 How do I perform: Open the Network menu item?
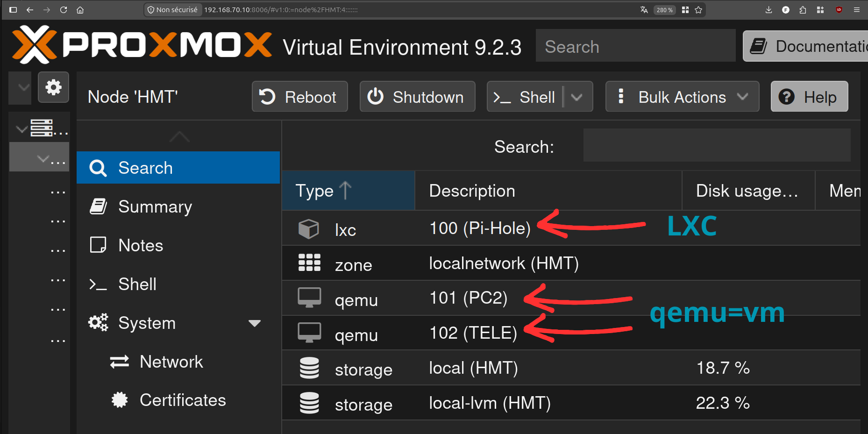point(178,362)
